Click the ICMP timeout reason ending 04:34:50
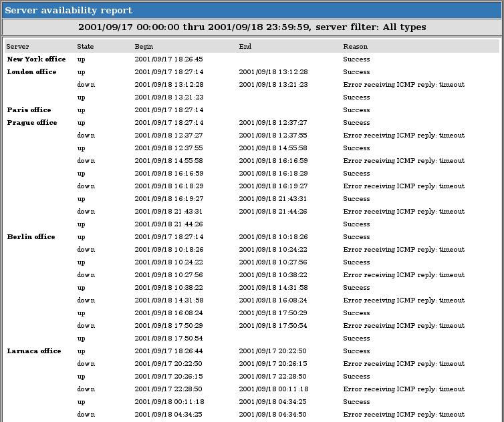Viewport: 504px width, 422px height. coord(404,414)
